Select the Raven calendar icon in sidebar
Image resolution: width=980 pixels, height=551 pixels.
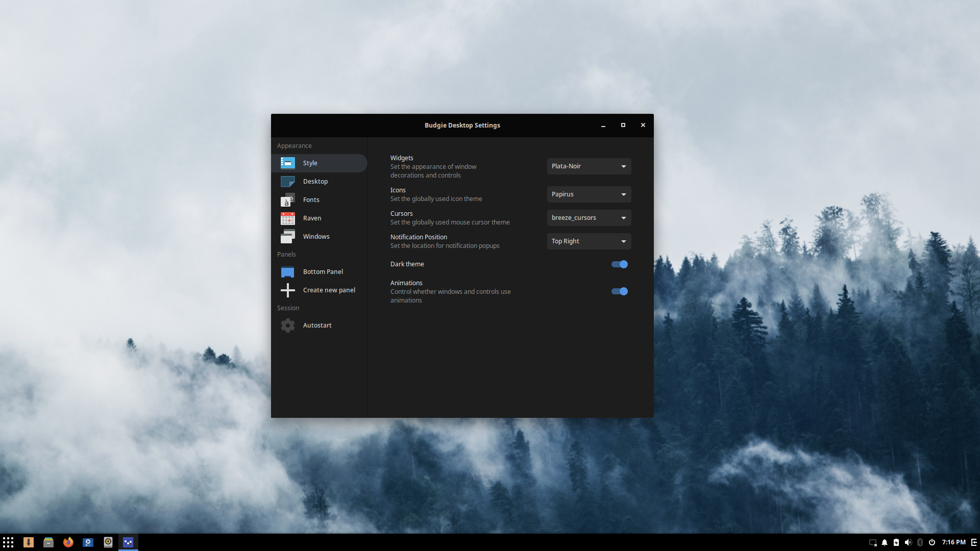(x=288, y=218)
